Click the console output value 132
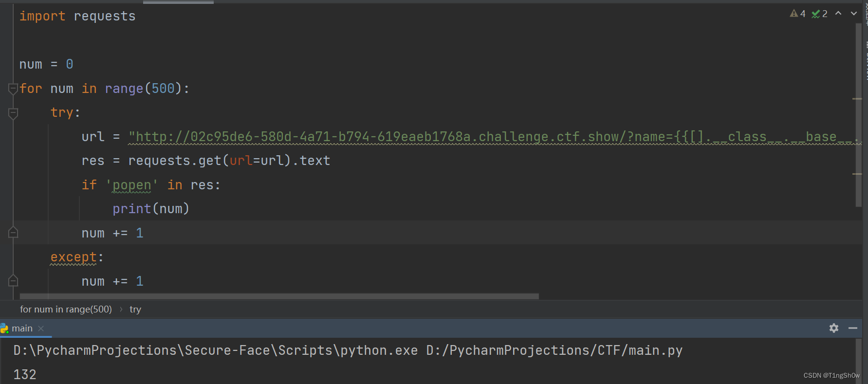 (25, 374)
